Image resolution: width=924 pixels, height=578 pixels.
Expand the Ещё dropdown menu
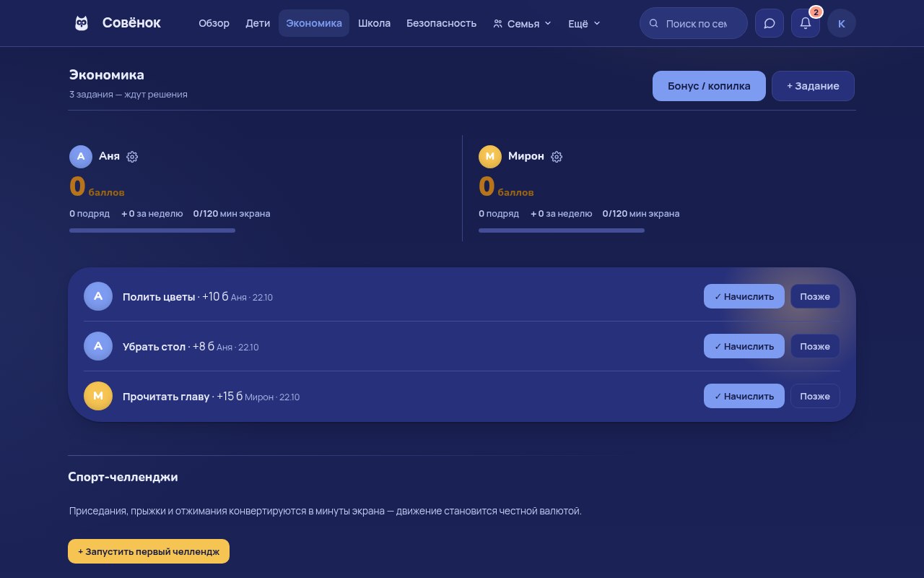(x=584, y=23)
